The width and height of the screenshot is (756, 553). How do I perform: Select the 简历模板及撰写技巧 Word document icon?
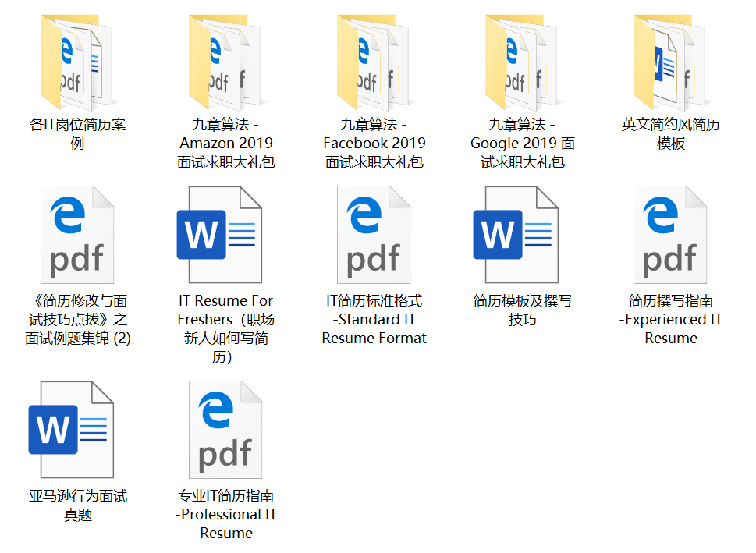coord(516,235)
